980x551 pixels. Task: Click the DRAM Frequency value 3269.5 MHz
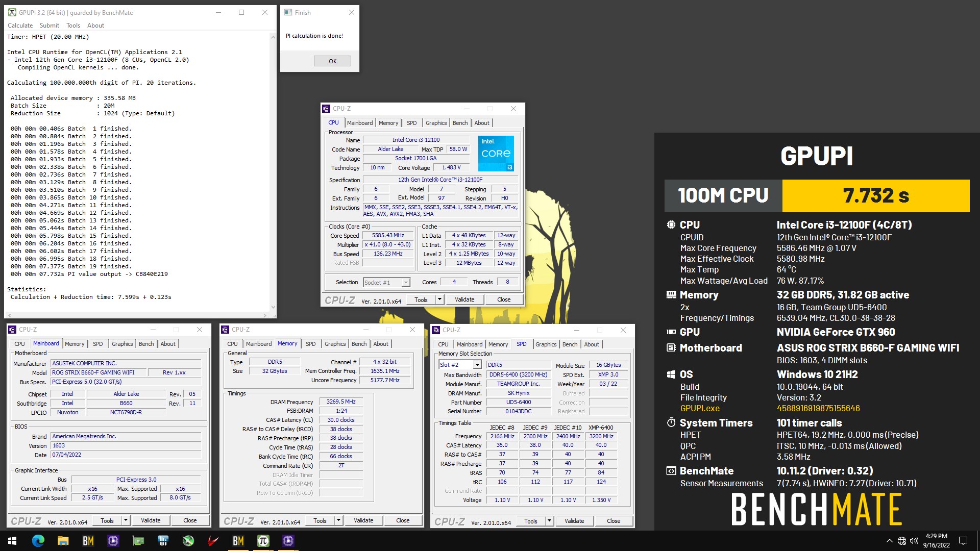point(341,402)
